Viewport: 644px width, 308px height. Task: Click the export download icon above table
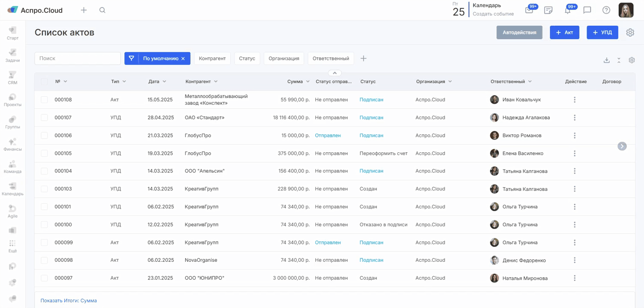606,60
